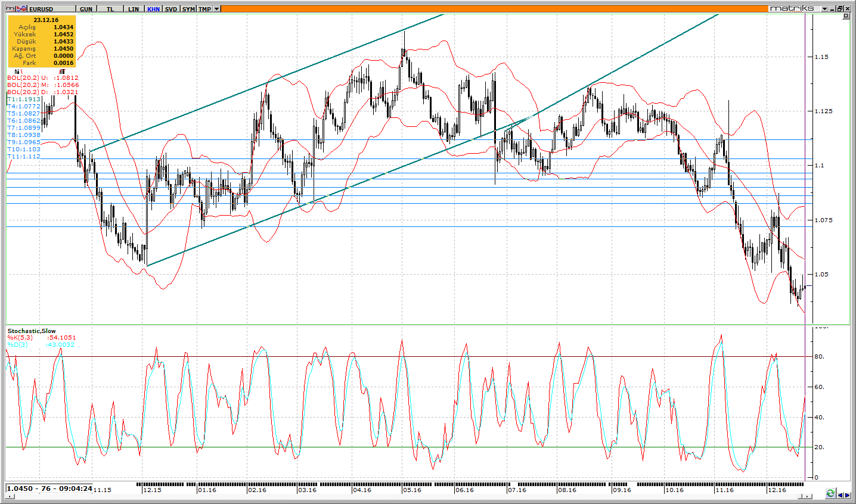This screenshot has width=856, height=504.
Task: Click the status text 1.0450 - 76 - 09:04:24
Action: pyautogui.click(x=49, y=489)
